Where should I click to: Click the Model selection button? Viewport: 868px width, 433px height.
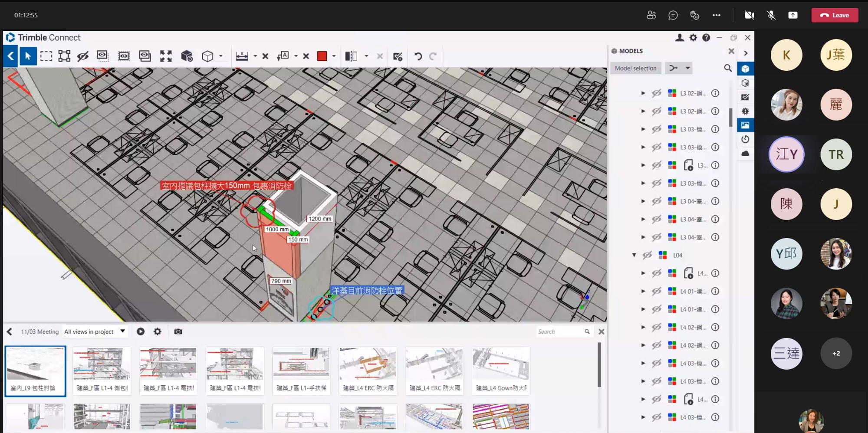click(635, 68)
